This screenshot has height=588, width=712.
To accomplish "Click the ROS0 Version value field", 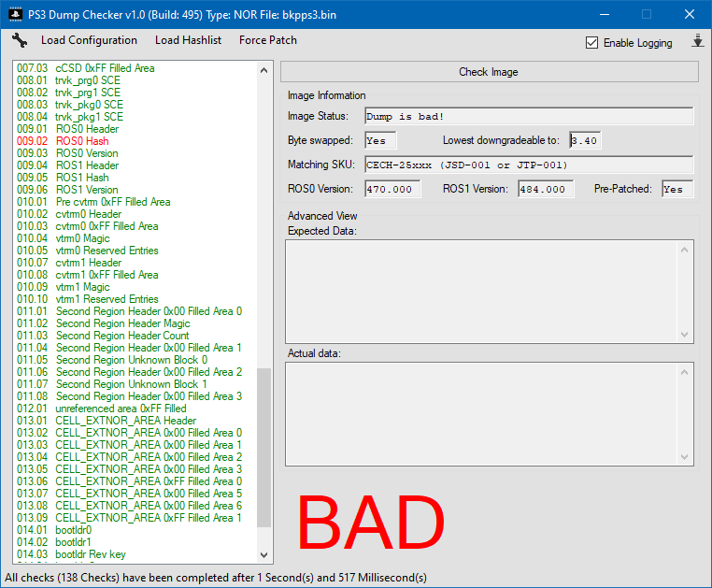I will pos(392,189).
